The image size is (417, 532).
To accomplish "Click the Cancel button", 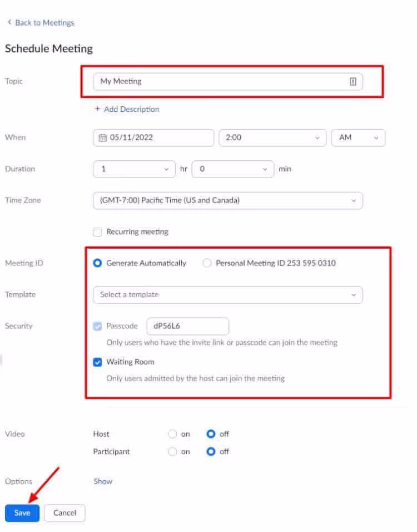I will click(64, 513).
